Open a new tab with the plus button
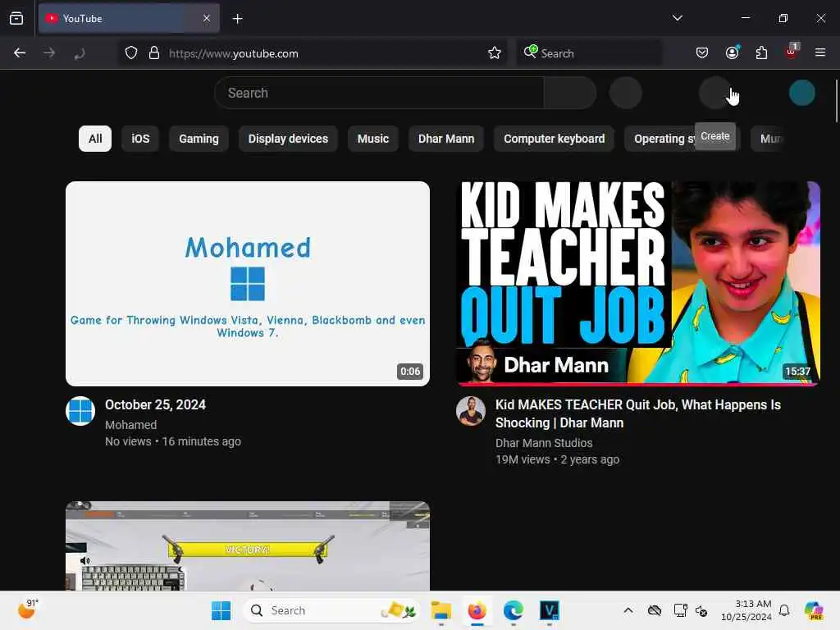840x630 pixels. coord(238,19)
